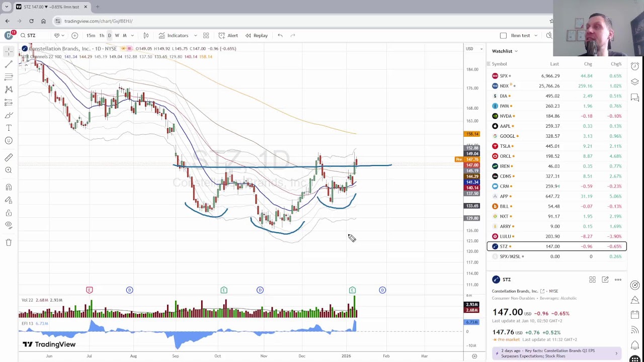Image resolution: width=644 pixels, height=362 pixels.
Task: Reload the browser page
Action: click(x=31, y=21)
